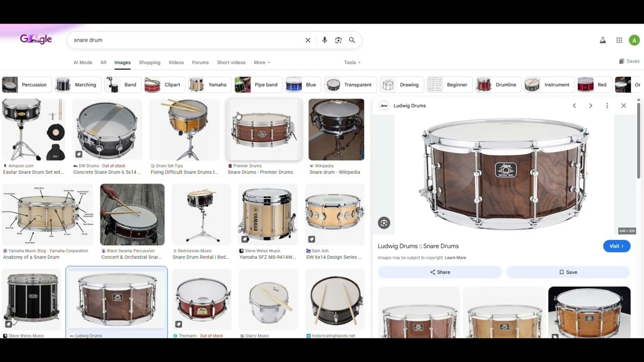Screen dimensions: 644x362
Task: Open Ludwig Drums :: Snare Drums title link
Action: 418,246
